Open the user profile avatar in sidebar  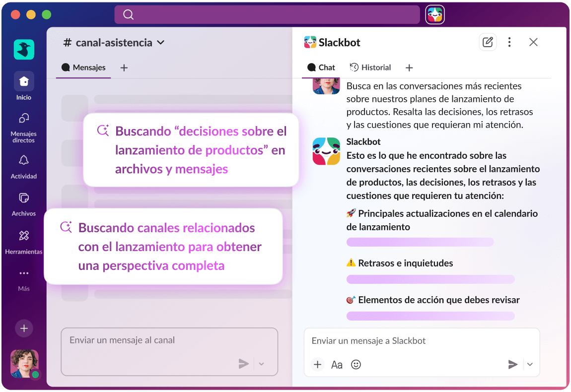click(24, 363)
